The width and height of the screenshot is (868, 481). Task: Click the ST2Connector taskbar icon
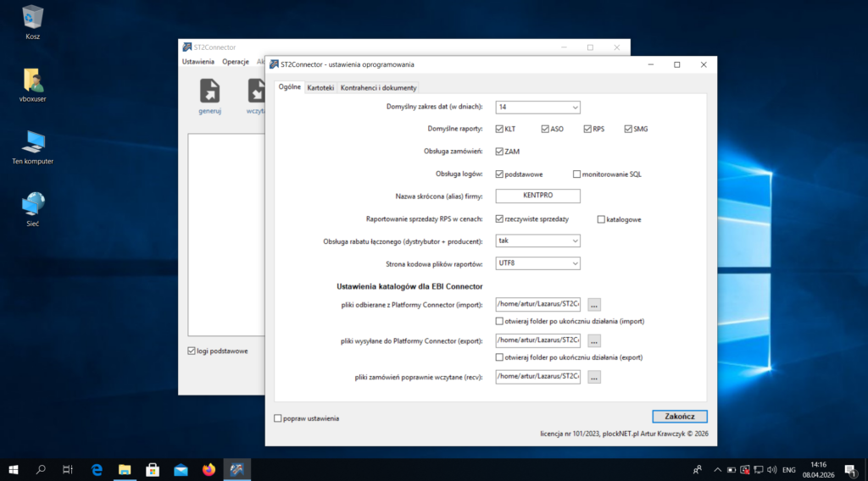237,469
